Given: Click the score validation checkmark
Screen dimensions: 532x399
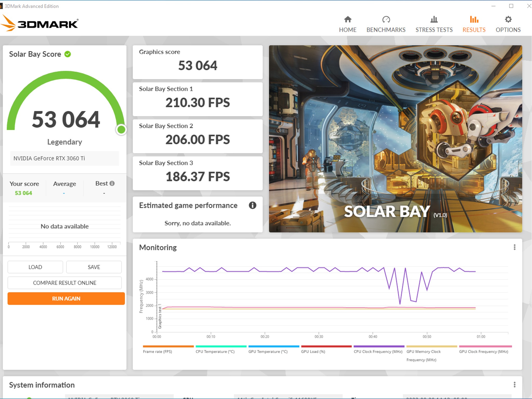Looking at the screenshot, I should [67, 54].
